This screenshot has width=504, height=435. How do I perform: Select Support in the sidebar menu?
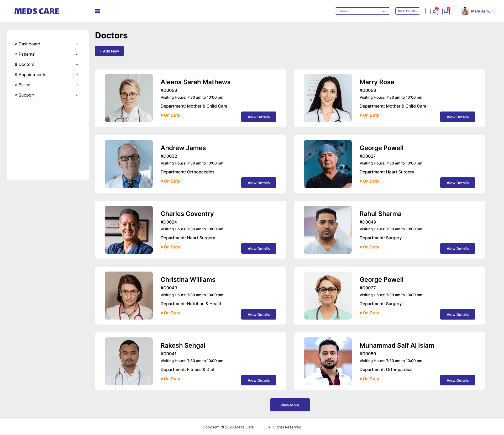click(27, 95)
